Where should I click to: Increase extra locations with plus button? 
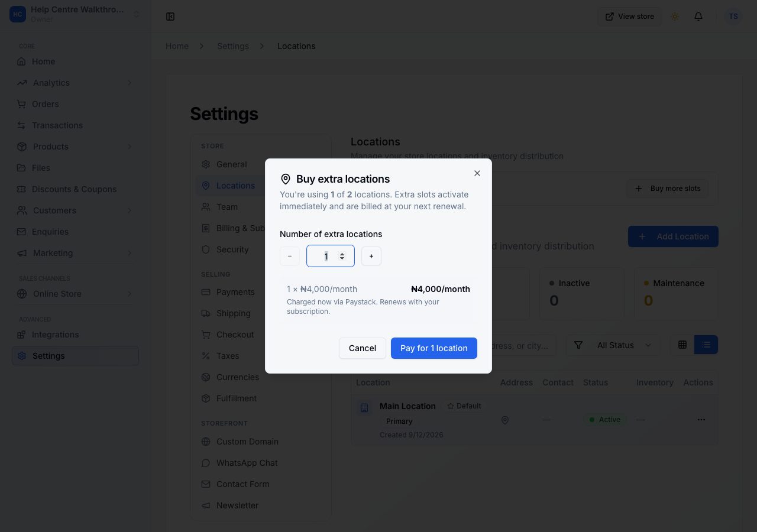(x=371, y=256)
